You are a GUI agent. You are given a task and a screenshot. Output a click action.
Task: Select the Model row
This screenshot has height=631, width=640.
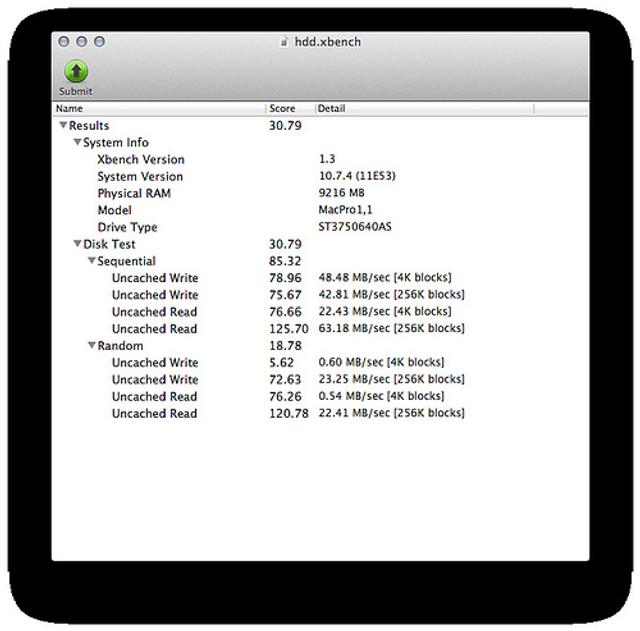click(x=320, y=210)
